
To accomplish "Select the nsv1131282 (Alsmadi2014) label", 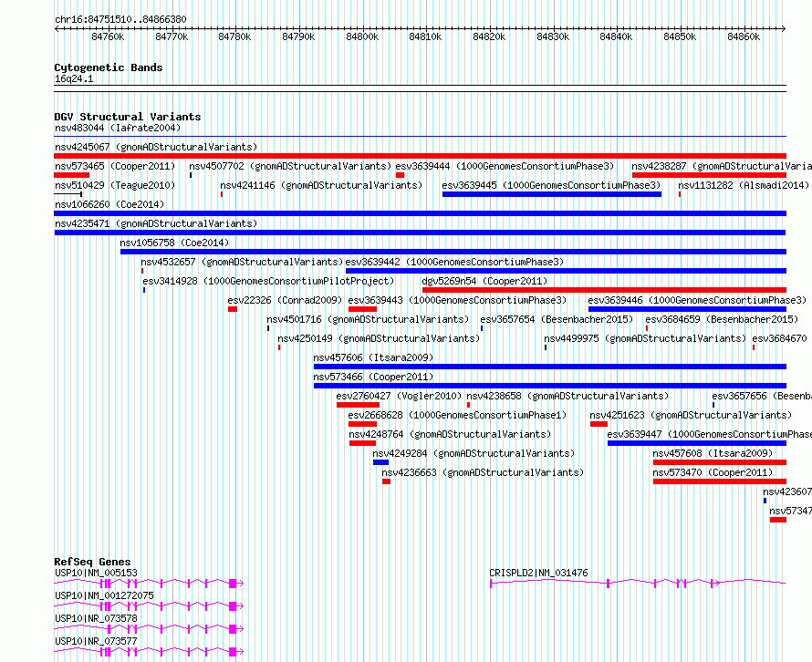I will 744,185.
